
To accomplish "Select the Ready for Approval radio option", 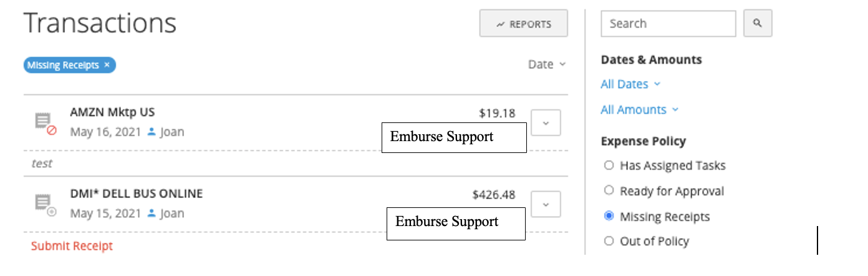I will coord(609,191).
